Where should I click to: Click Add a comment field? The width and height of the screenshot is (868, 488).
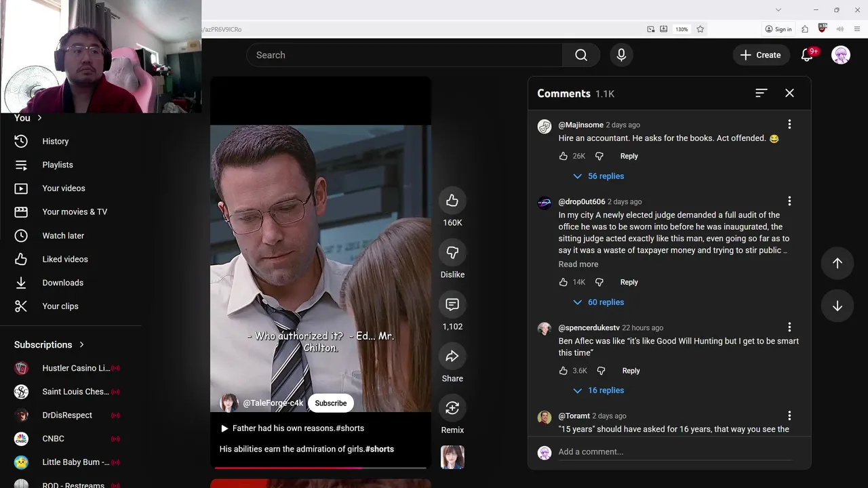click(674, 452)
